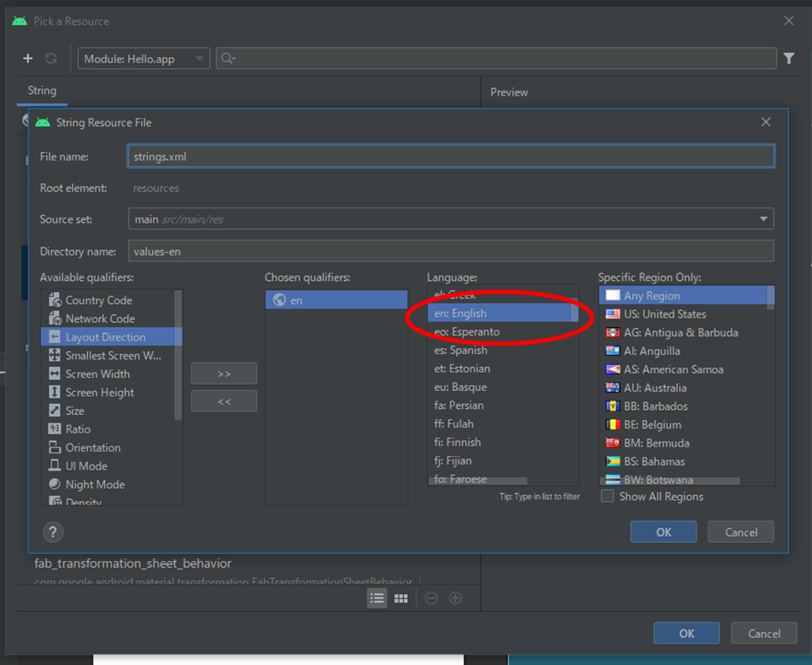Viewport: 812px width, 665px height.
Task: Click Cancel in Pick a Resource window
Action: (764, 633)
